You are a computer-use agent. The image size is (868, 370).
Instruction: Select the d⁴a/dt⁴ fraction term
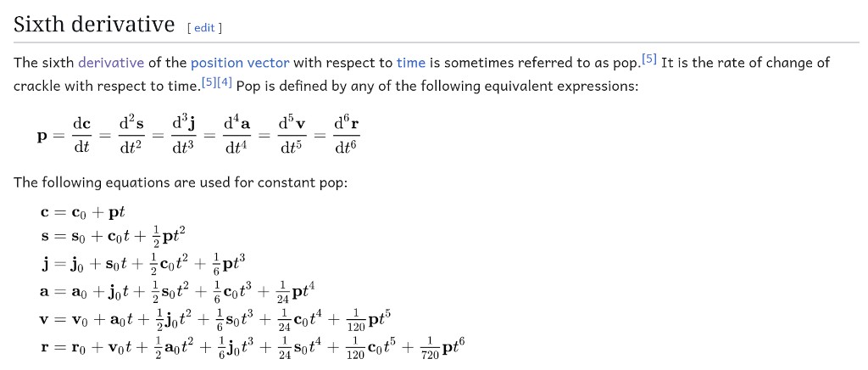237,137
